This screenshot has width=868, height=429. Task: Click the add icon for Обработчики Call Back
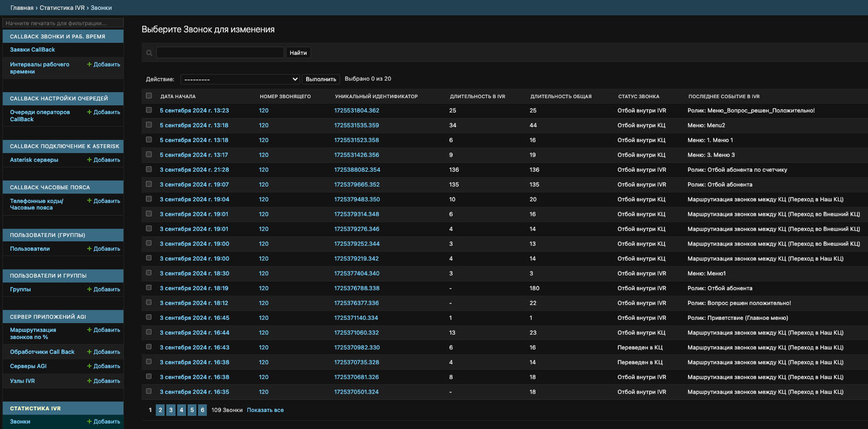point(89,352)
